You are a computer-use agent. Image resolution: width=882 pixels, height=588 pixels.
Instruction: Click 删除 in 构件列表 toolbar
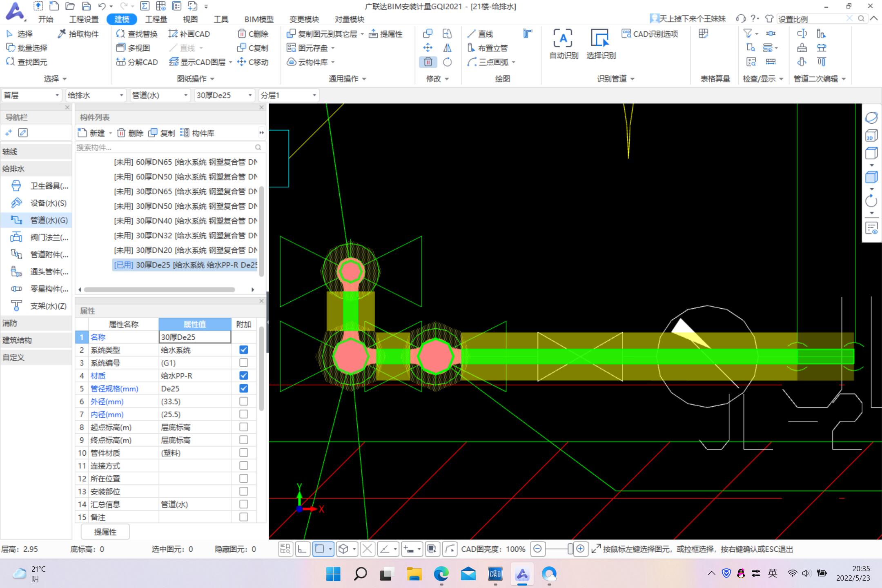130,133
